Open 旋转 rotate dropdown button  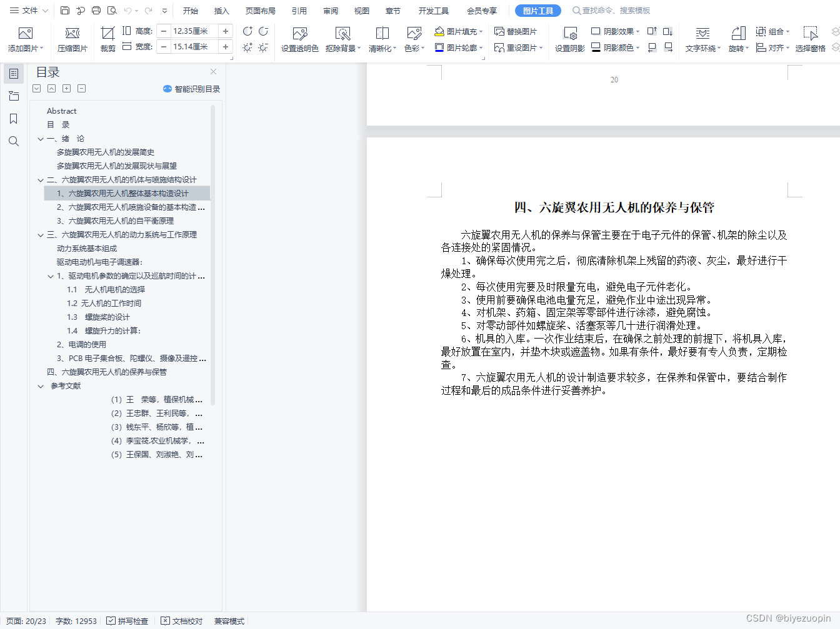pos(738,39)
